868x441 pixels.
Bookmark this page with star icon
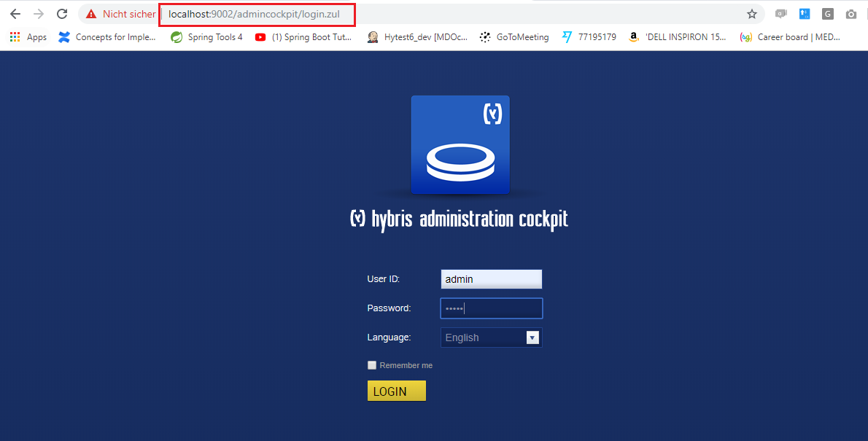point(752,14)
